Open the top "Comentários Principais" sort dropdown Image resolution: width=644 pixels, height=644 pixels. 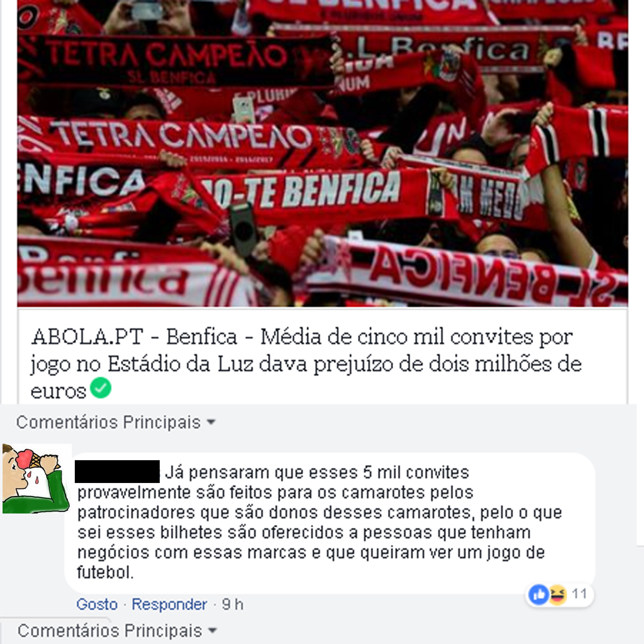pos(116,422)
